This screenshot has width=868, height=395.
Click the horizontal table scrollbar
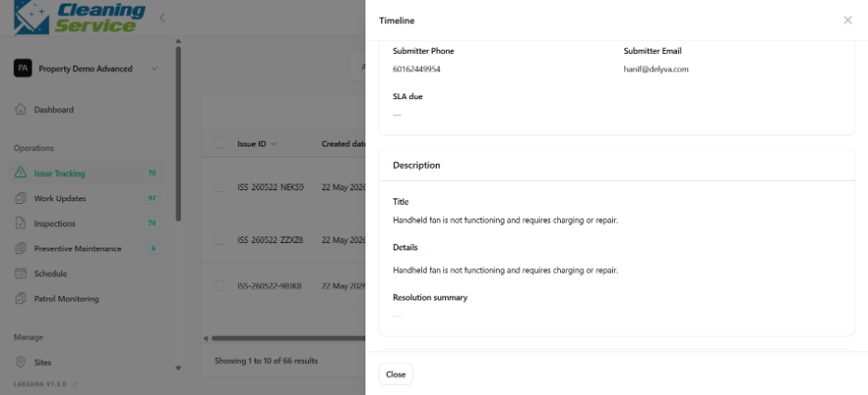pos(287,338)
